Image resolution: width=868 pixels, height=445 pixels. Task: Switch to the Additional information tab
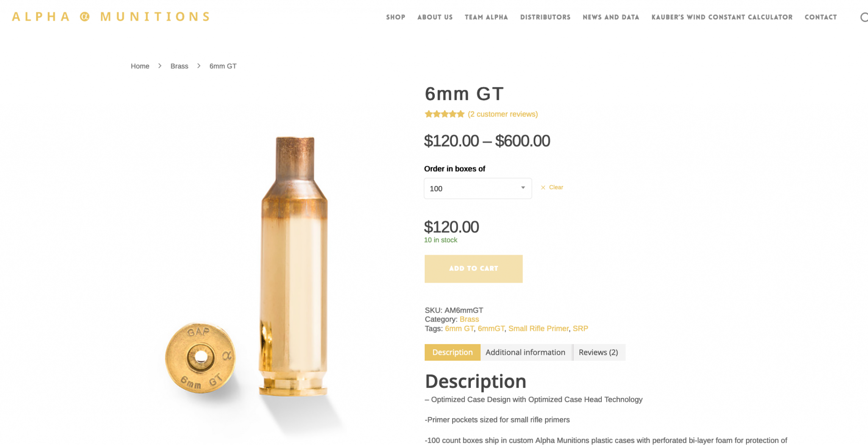pos(526,352)
